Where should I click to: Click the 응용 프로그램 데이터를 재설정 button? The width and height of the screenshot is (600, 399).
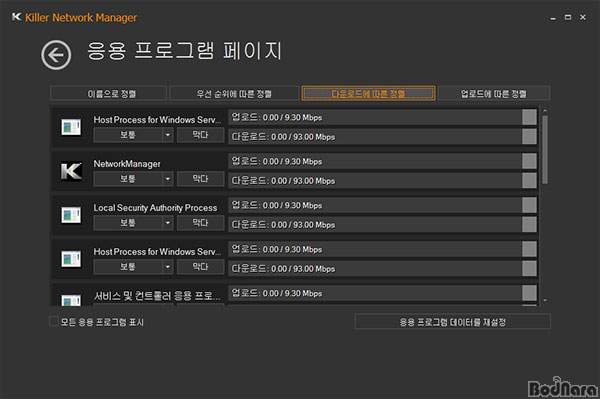click(453, 322)
